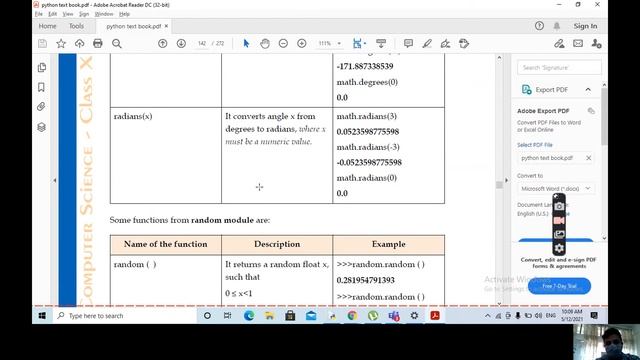The height and width of the screenshot is (360, 640).
Task: Zoom in with the plus icon
Action: tap(302, 43)
